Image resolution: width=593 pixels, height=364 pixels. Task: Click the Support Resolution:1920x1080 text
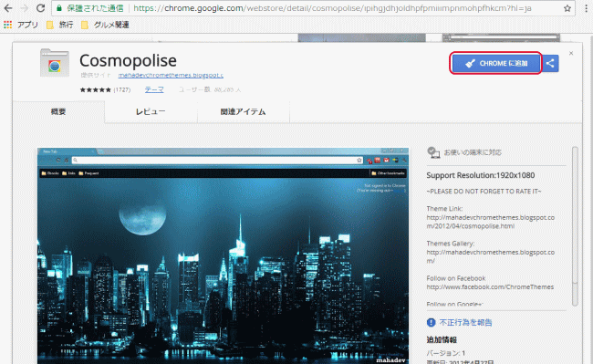481,175
